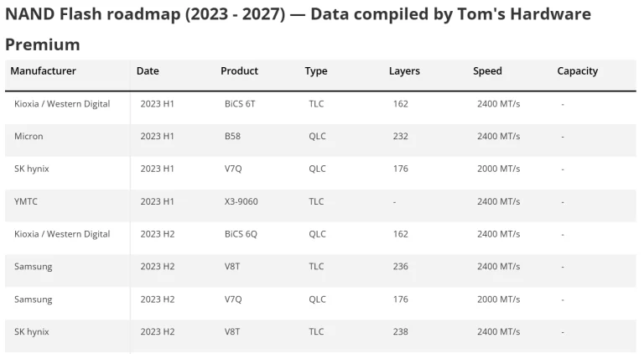This screenshot has height=354, width=644.
Task: Click the first Kioxia / Western Digital cell
Action: (62, 103)
